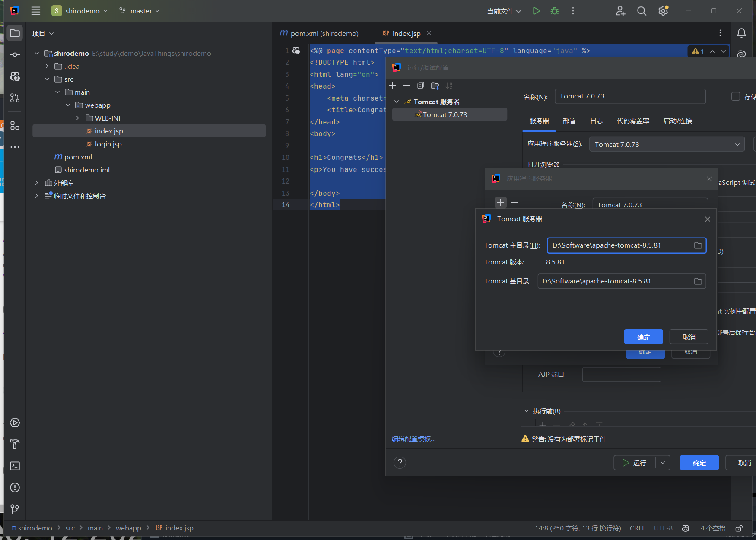Close the index.jsp editor tab
756x540 pixels.
click(429, 33)
